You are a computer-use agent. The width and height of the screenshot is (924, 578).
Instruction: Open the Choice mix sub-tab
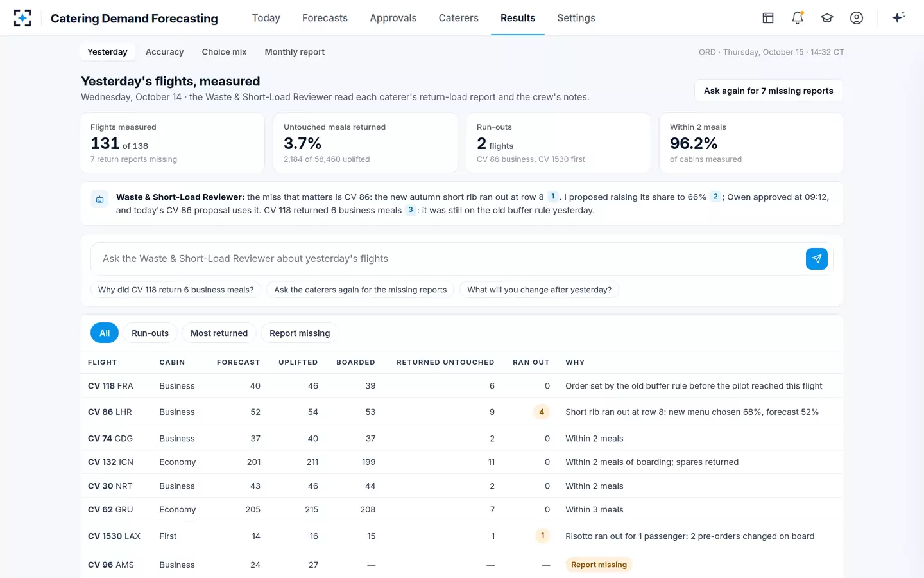pos(224,52)
